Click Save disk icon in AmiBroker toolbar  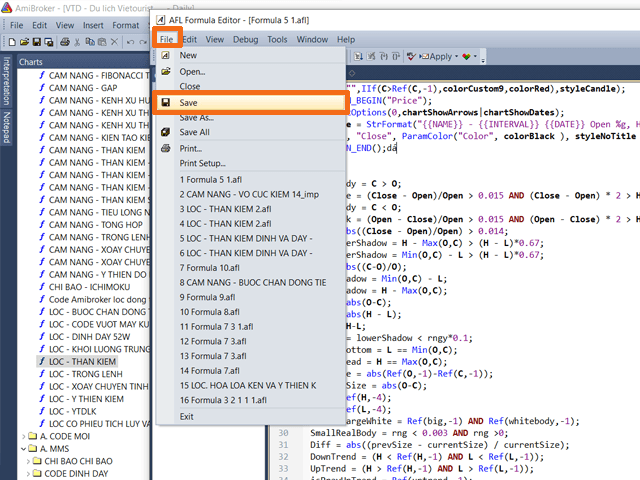[x=37, y=42]
